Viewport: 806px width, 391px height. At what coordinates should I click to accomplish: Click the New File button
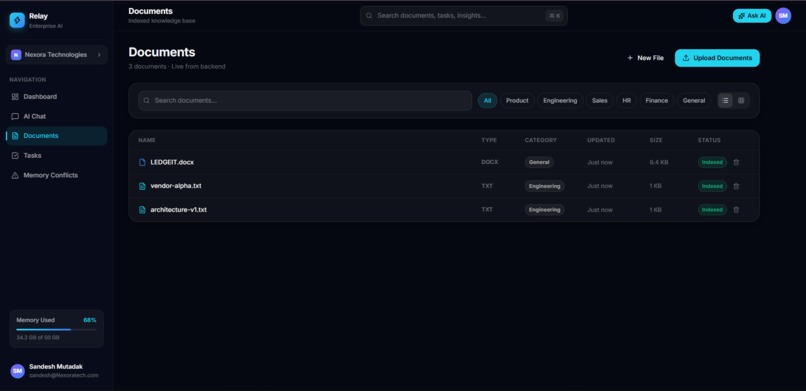coord(645,58)
